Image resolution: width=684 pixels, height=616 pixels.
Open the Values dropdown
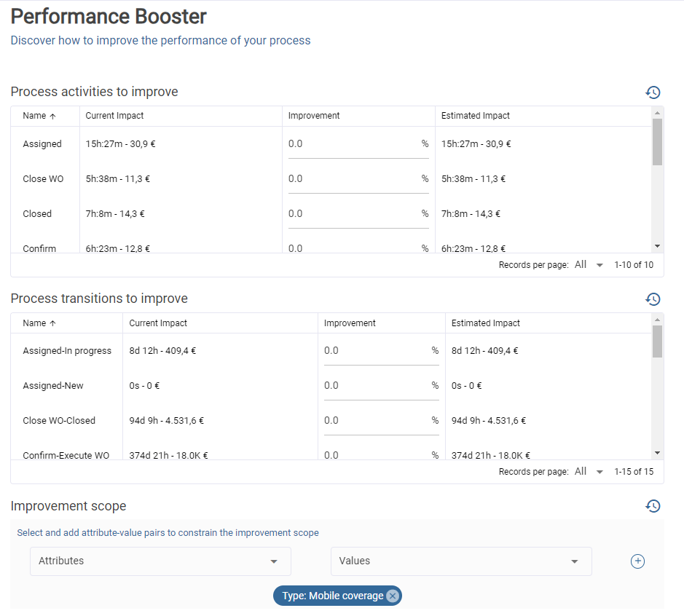click(461, 561)
